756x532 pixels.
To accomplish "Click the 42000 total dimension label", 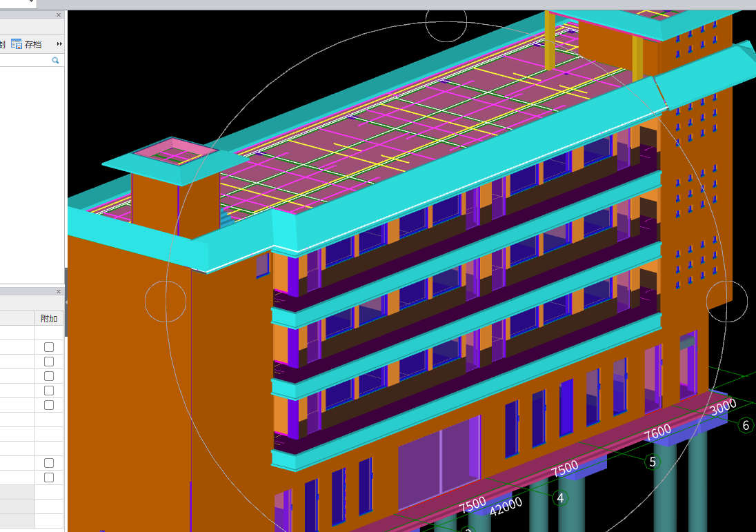I will [506, 506].
